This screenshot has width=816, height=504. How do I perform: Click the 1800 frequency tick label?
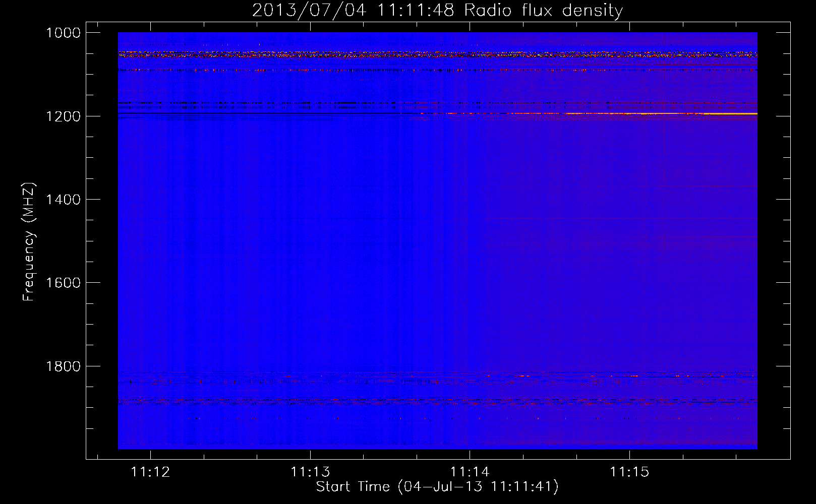coord(64,366)
